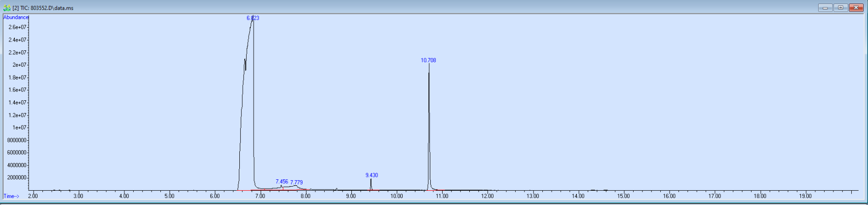868x205 pixels.
Task: Click the Abundance axis label
Action: pyautogui.click(x=16, y=17)
